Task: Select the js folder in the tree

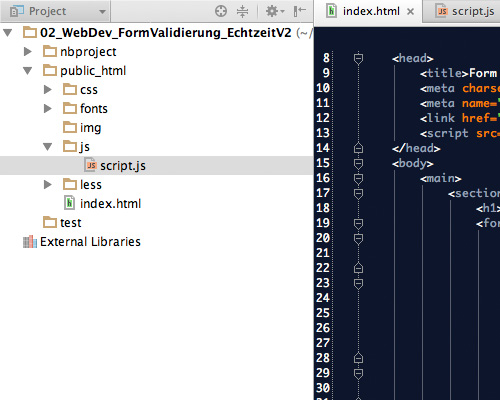Action: tap(157, 147)
